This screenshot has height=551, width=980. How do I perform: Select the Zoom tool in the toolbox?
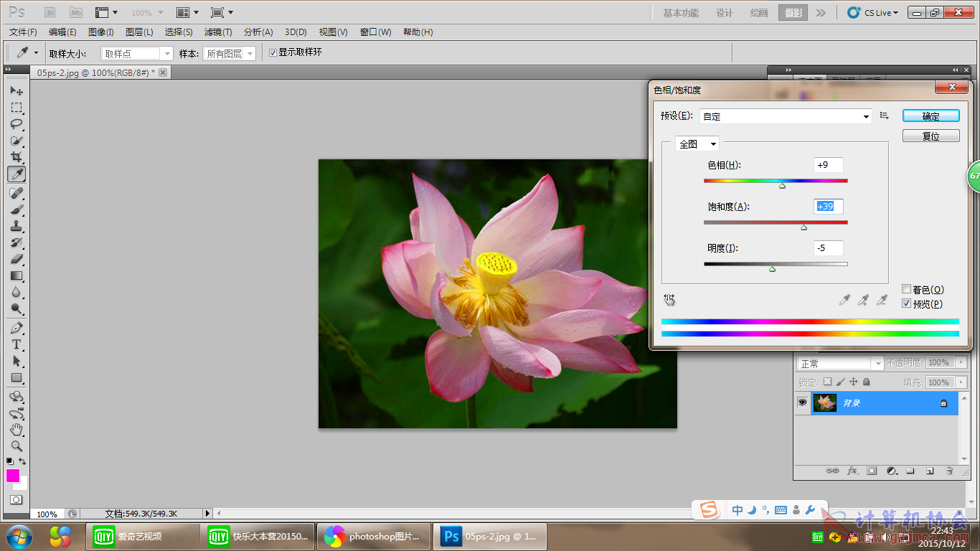click(x=17, y=446)
